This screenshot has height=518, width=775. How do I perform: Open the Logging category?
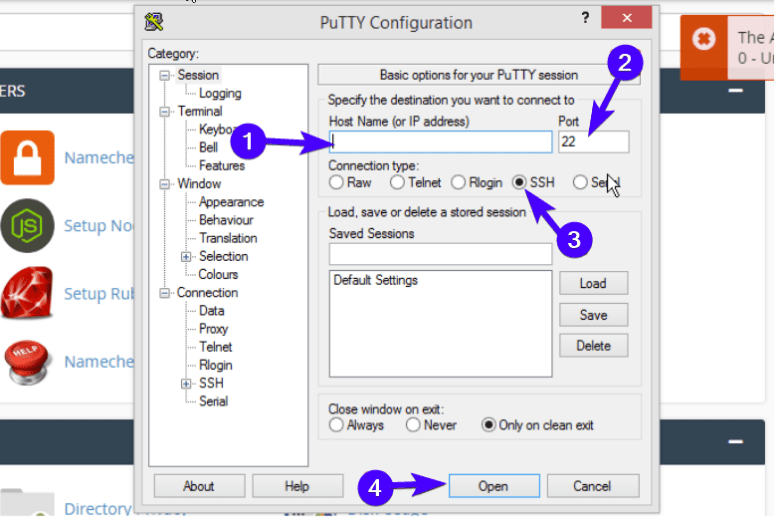coord(220,93)
